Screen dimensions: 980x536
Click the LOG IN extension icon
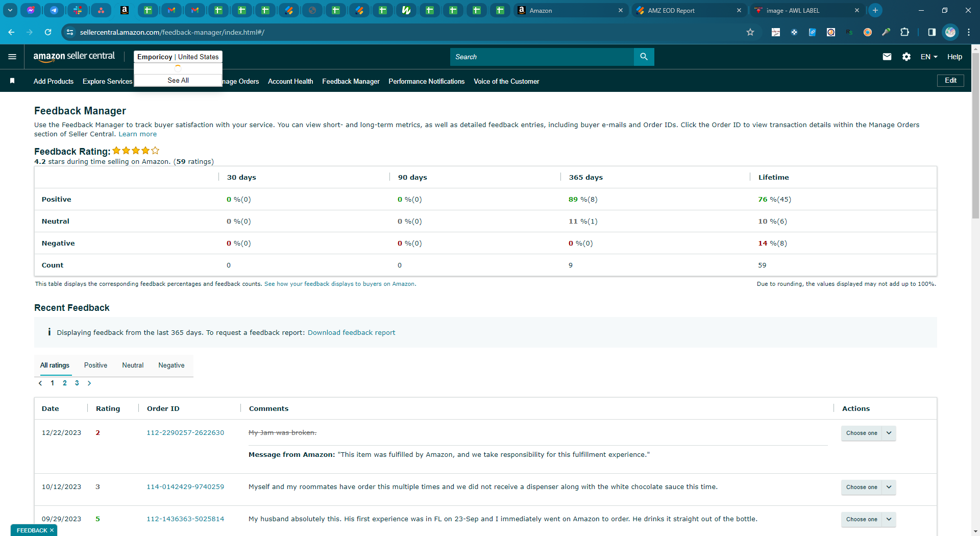[x=776, y=32]
